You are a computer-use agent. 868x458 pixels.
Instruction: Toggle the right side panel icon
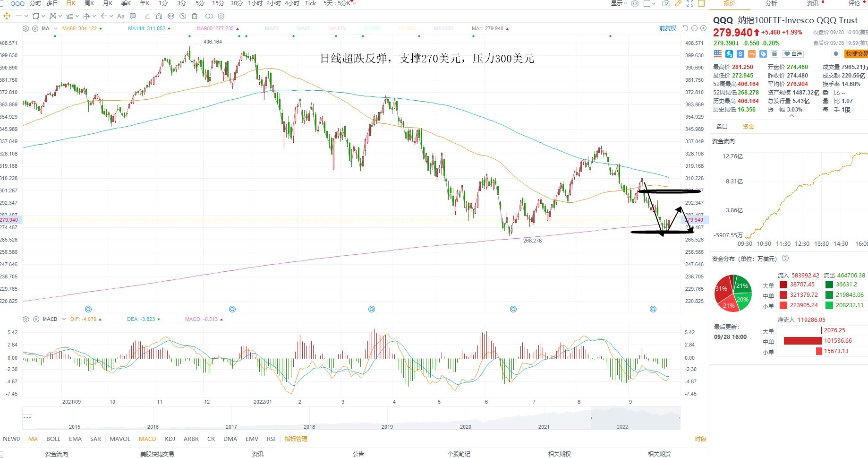pyautogui.click(x=701, y=3)
